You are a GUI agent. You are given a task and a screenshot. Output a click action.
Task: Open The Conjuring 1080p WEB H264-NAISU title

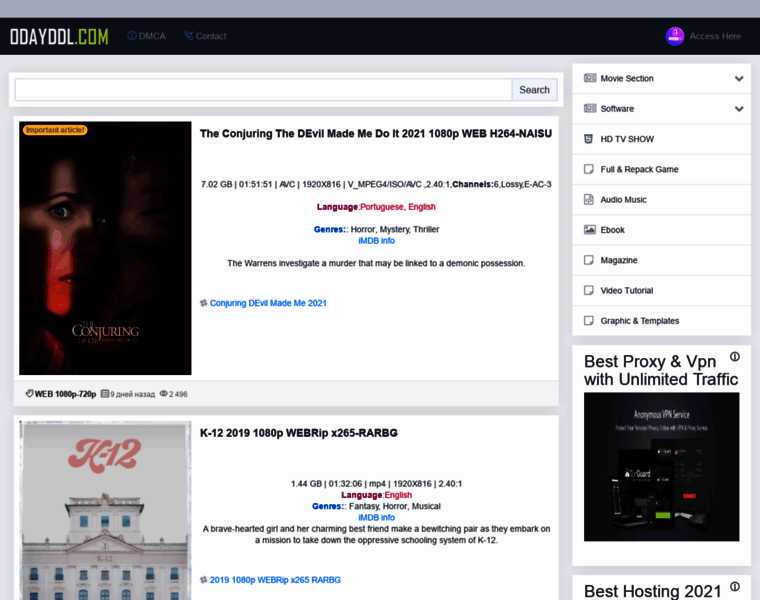click(x=376, y=134)
